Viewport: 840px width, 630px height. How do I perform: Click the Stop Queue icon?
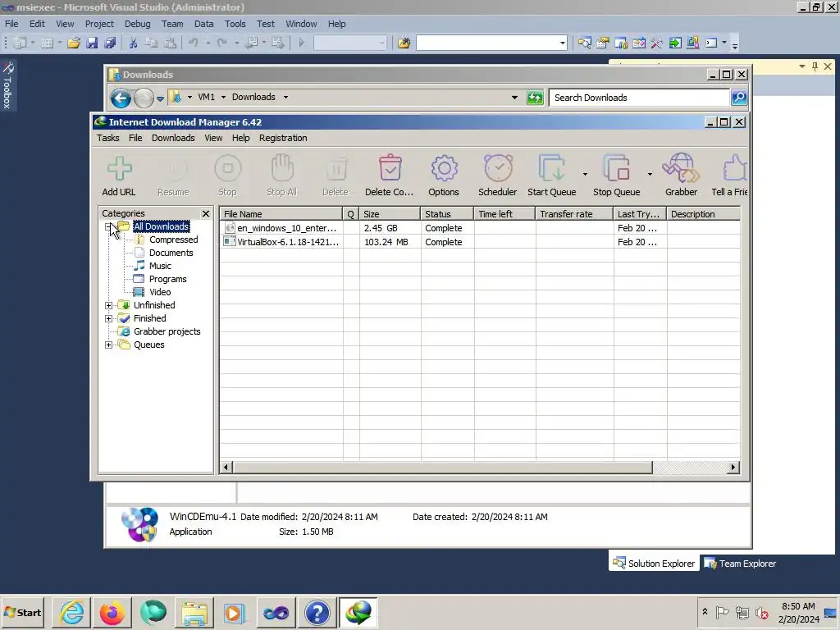(x=617, y=168)
